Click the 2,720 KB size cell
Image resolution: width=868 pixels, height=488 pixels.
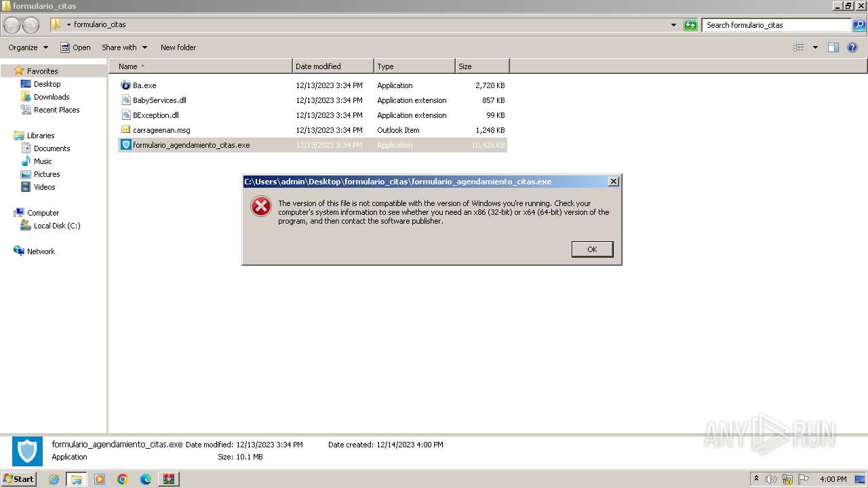pyautogui.click(x=490, y=85)
